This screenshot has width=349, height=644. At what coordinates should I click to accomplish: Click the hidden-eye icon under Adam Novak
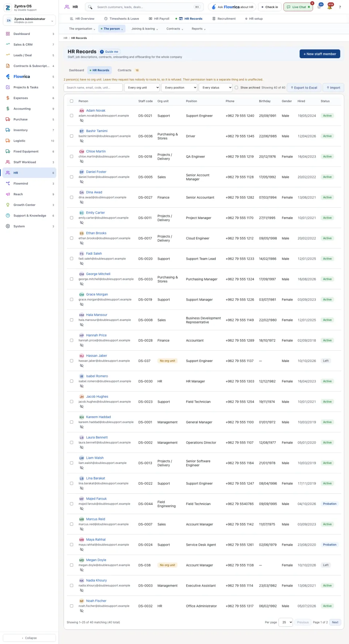click(82, 120)
